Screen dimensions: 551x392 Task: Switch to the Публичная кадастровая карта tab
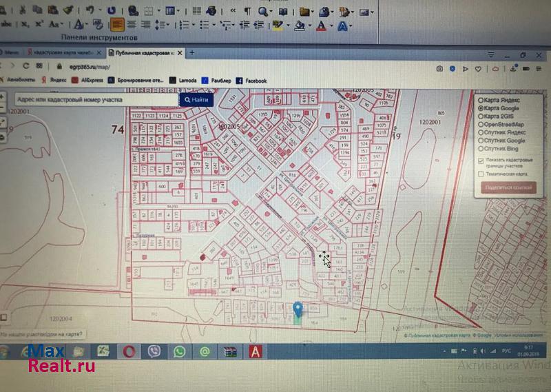[145, 52]
